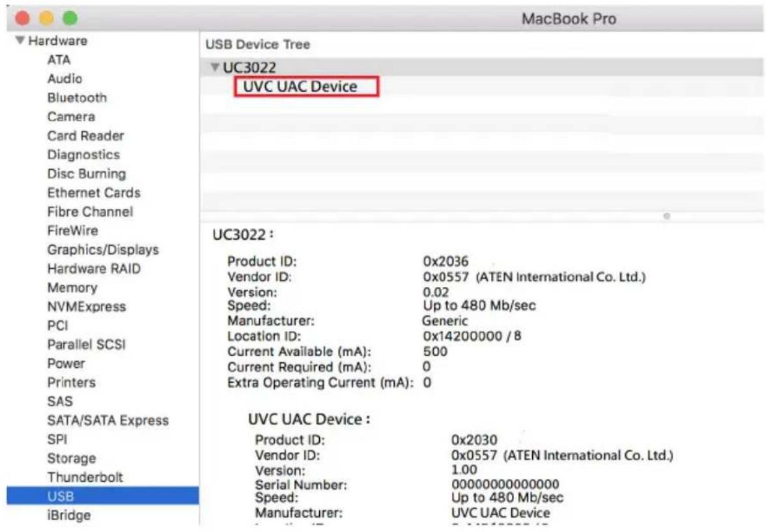Click the Serial Number value 00000000000000
This screenshot has width=766, height=532.
(x=505, y=484)
